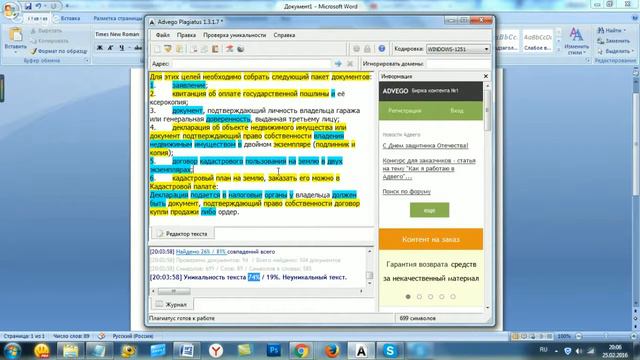Click Undo icon in Word quick access bar

(x=38, y=6)
